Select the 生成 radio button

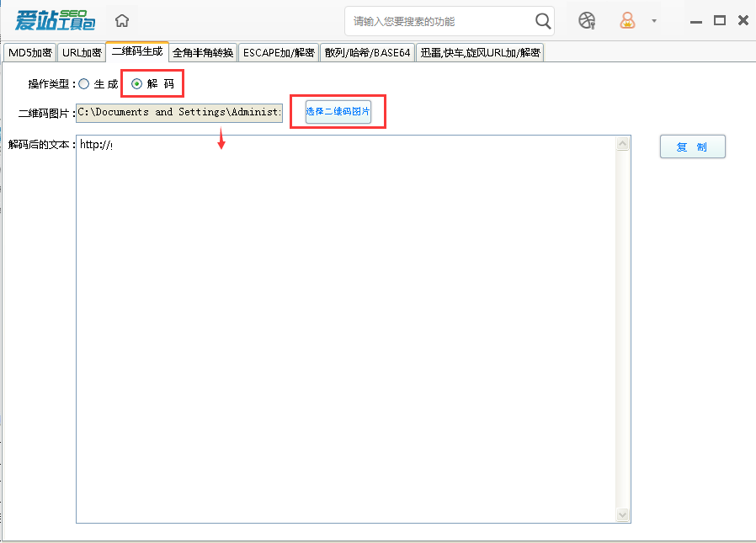(x=83, y=83)
